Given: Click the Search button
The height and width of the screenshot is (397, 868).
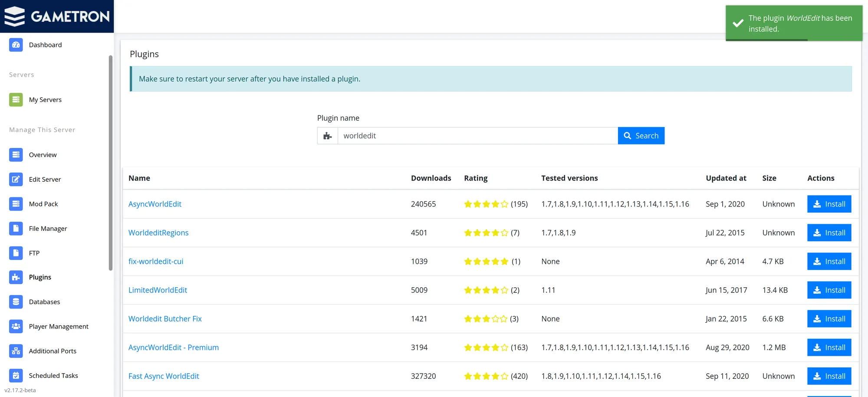Looking at the screenshot, I should point(641,136).
